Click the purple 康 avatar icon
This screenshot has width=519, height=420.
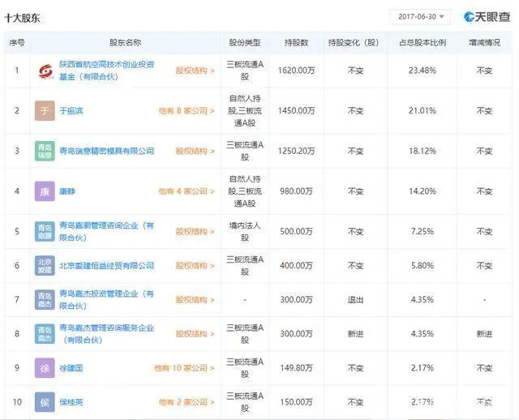45,191
